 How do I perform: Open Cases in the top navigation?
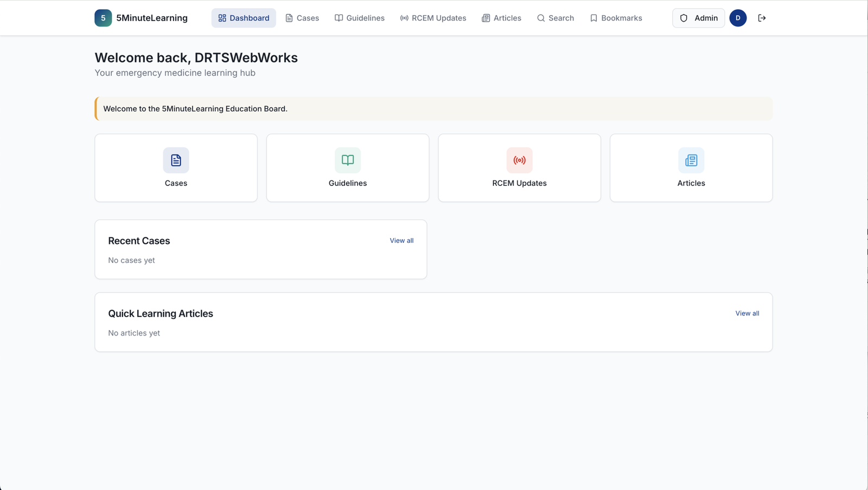[x=302, y=18]
